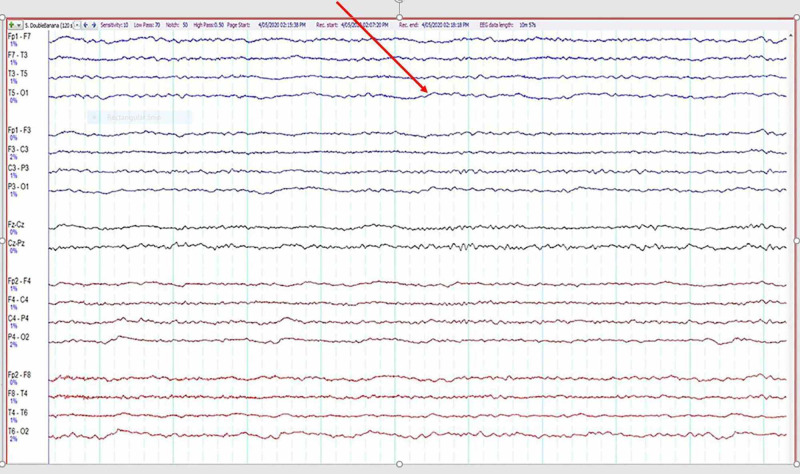Click percentage value under F3 - C3 label
The height and width of the screenshot is (474, 800).
pyautogui.click(x=13, y=157)
